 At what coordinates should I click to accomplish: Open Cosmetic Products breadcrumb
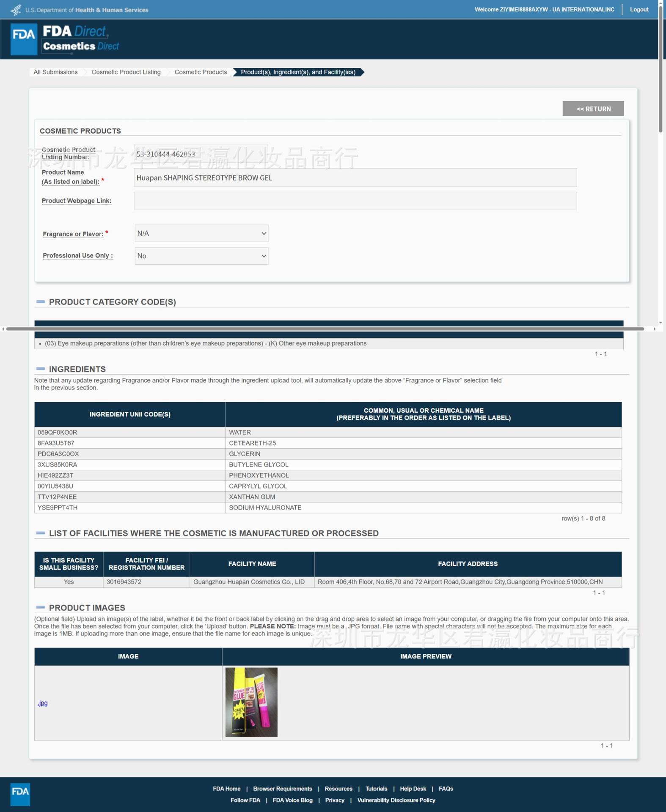click(x=201, y=72)
